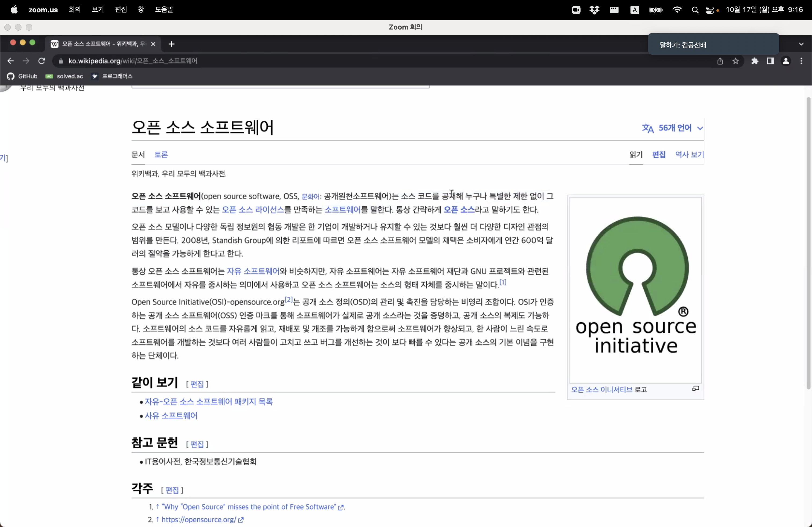Viewport: 812px width, 527px height.
Task: Expand the 56개 언어 language dropdown
Action: [672, 128]
